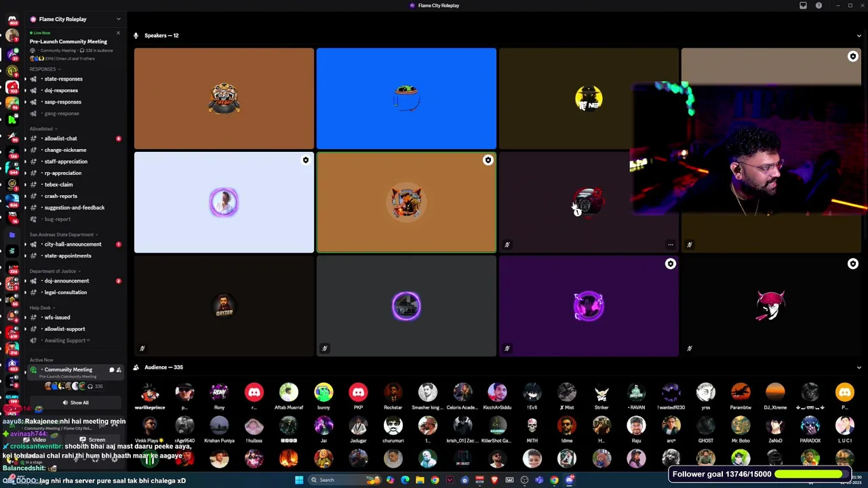Open legal-consultation channel

point(75,292)
